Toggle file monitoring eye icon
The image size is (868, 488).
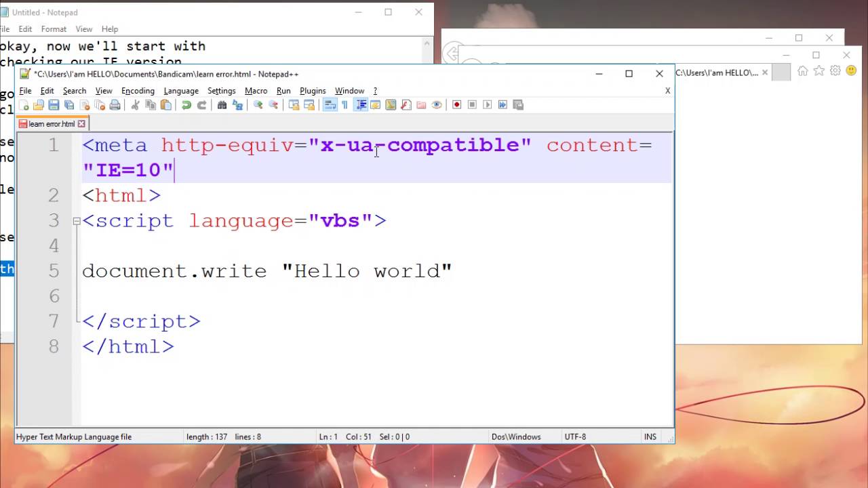coord(437,105)
